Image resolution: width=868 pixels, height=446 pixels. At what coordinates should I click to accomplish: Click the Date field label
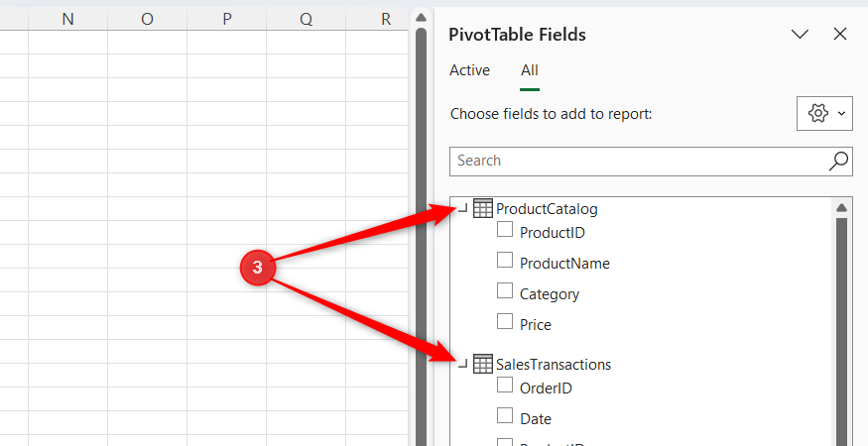[x=536, y=419]
